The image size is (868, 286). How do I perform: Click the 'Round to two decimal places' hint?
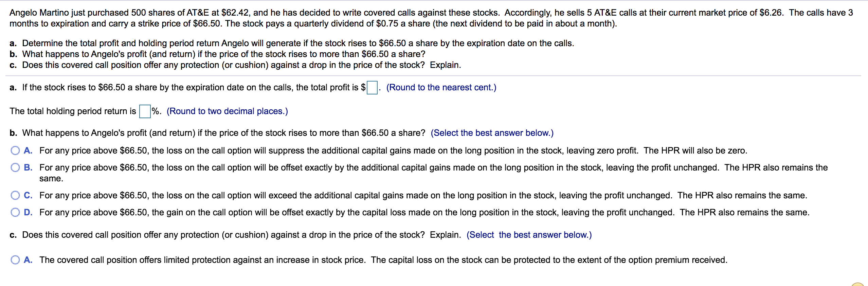227,111
